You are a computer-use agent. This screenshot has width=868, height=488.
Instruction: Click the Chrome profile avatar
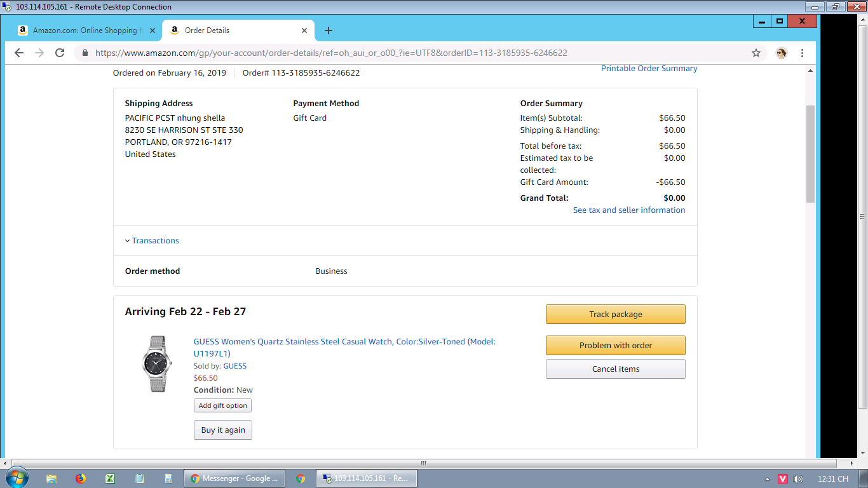click(782, 53)
